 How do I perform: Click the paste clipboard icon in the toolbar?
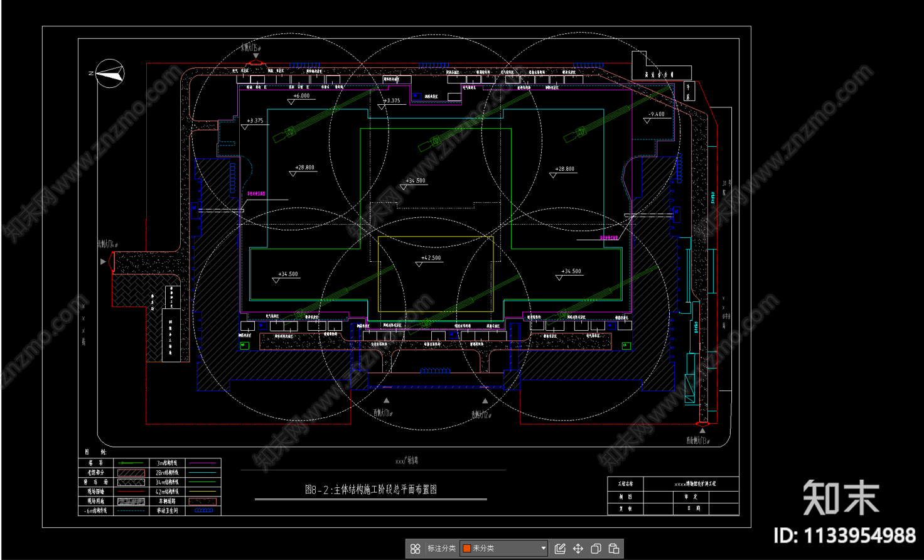[614, 549]
